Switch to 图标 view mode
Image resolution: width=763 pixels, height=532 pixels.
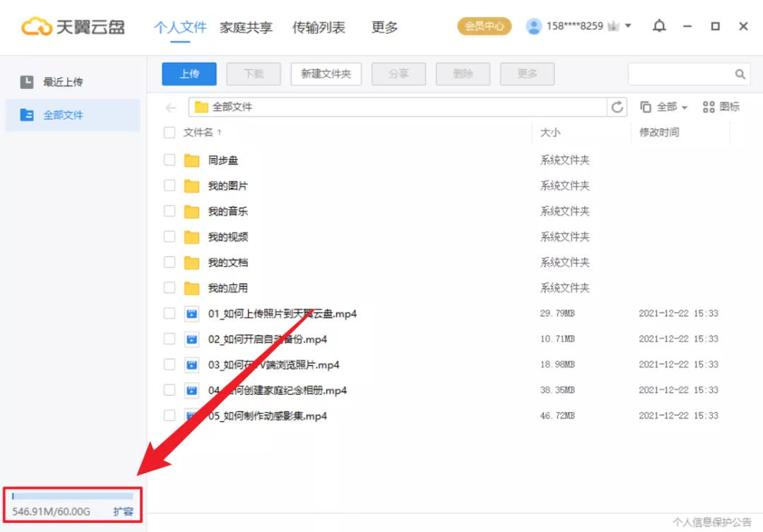721,107
